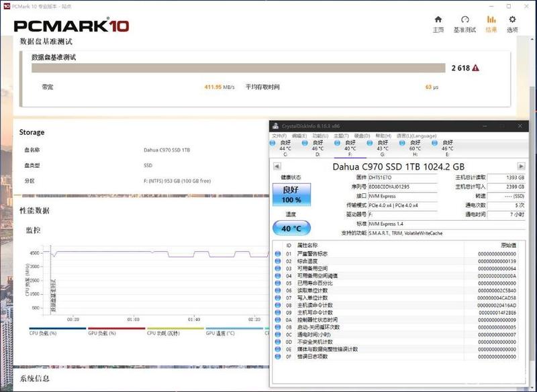Click the 原始值 column header
Image resolution: width=537 pixels, height=392 pixels.
(x=508, y=245)
